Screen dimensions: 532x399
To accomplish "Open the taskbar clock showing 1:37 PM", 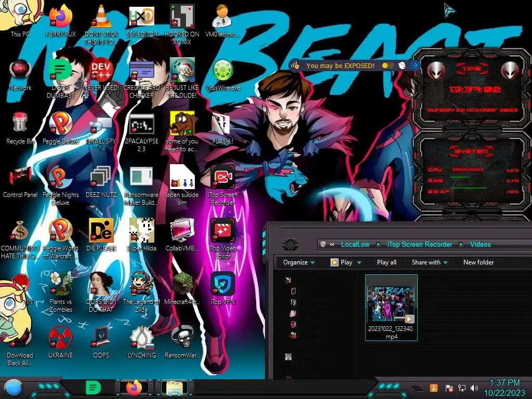I will (504, 388).
